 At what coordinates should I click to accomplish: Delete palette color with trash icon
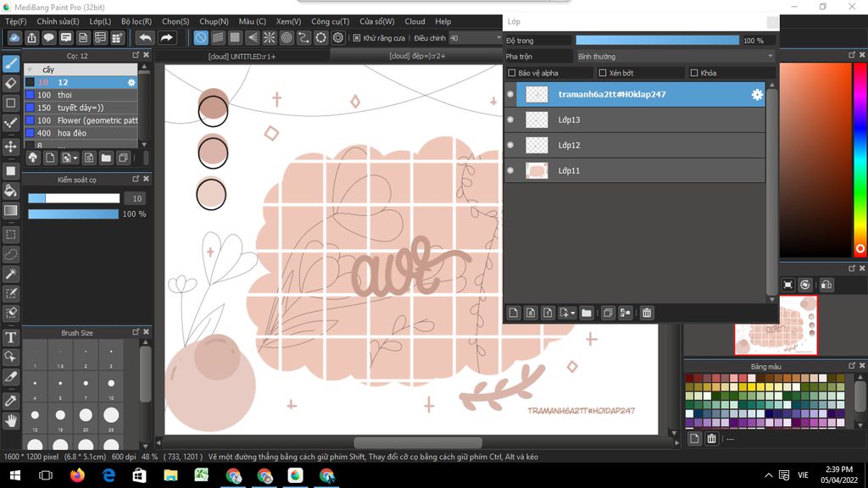(711, 439)
